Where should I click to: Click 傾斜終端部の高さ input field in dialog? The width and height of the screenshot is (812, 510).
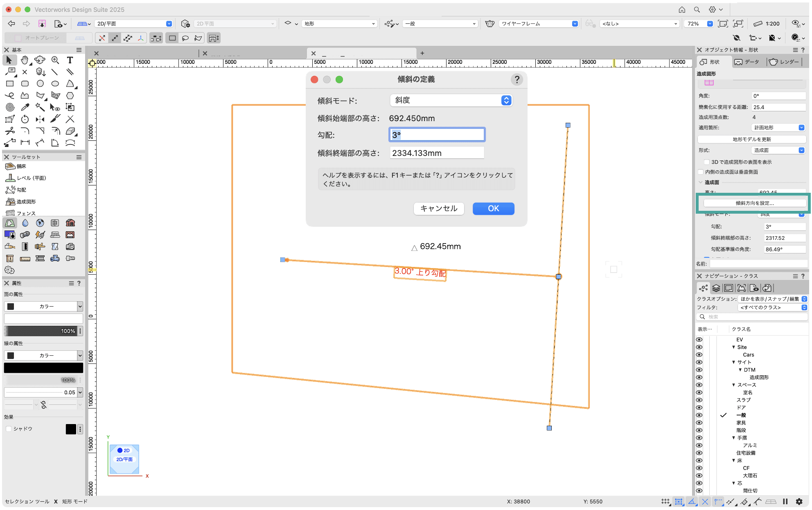point(437,153)
